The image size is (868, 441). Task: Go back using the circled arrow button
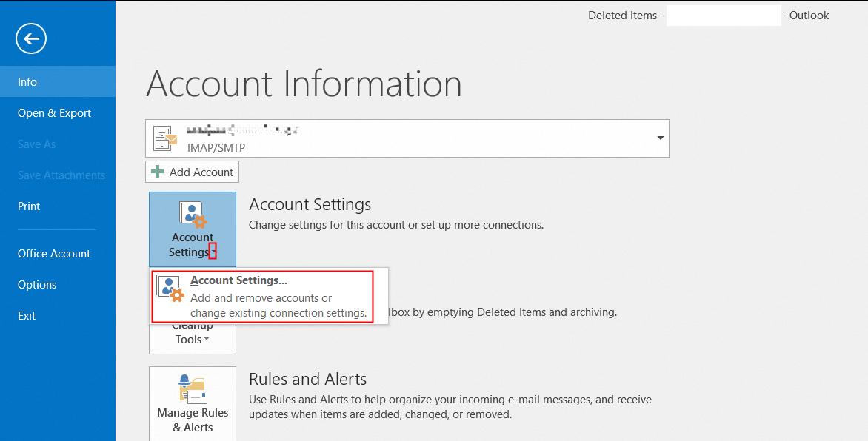click(31, 38)
